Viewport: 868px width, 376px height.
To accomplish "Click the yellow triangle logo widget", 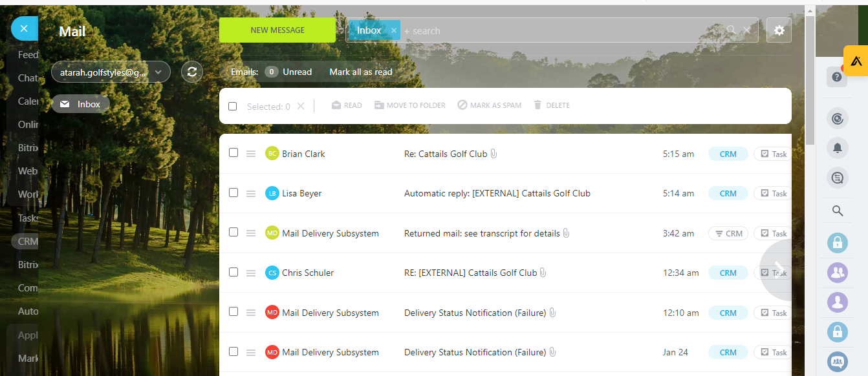I will click(856, 61).
